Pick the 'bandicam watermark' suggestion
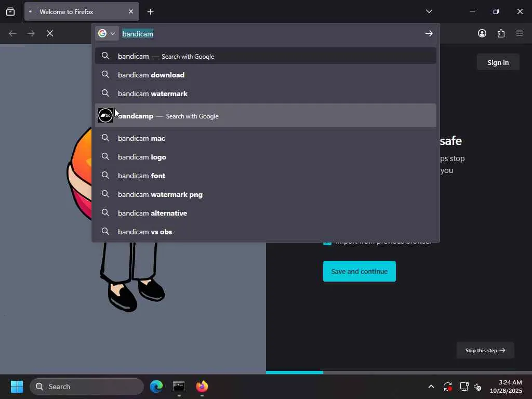This screenshot has height=399, width=532. tap(265, 94)
